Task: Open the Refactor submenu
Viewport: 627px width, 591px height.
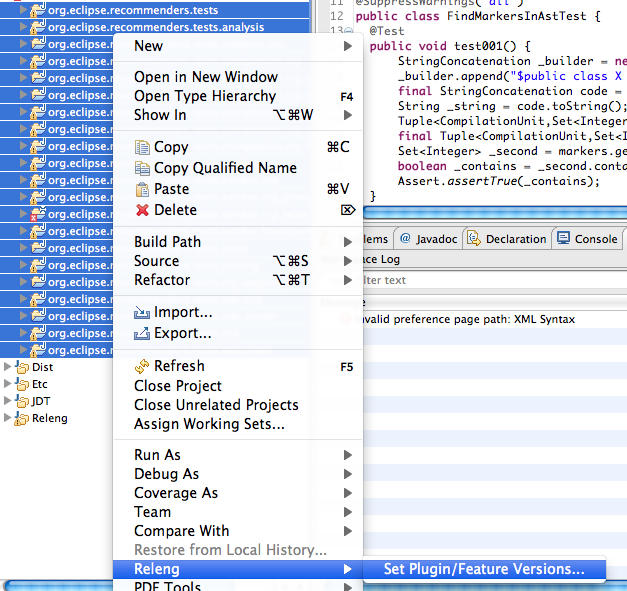Action: pos(238,280)
